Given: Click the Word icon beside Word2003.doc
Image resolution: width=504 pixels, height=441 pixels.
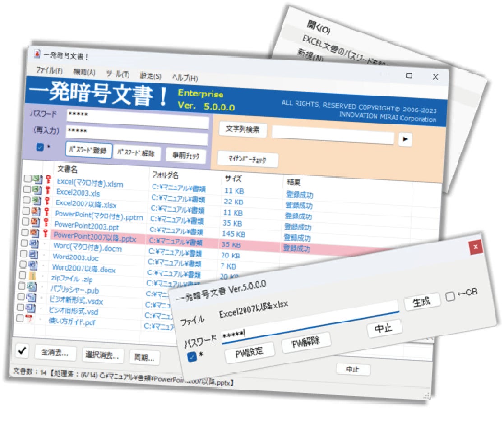Looking at the screenshot, I should [x=33, y=254].
